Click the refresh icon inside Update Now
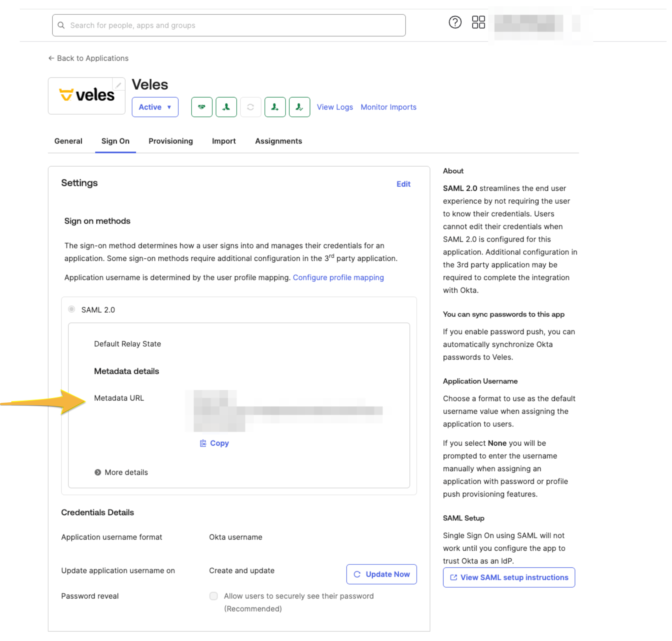Screen dimensions: 672x641 click(x=357, y=574)
